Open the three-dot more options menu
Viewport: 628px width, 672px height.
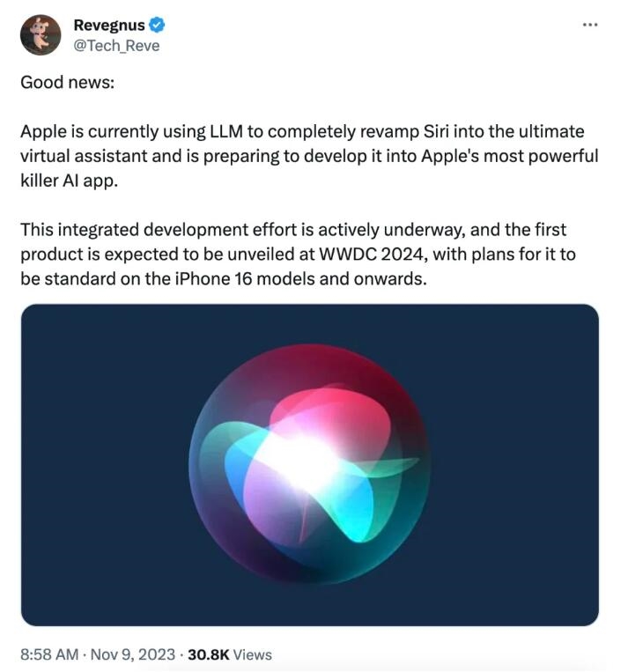click(x=590, y=24)
